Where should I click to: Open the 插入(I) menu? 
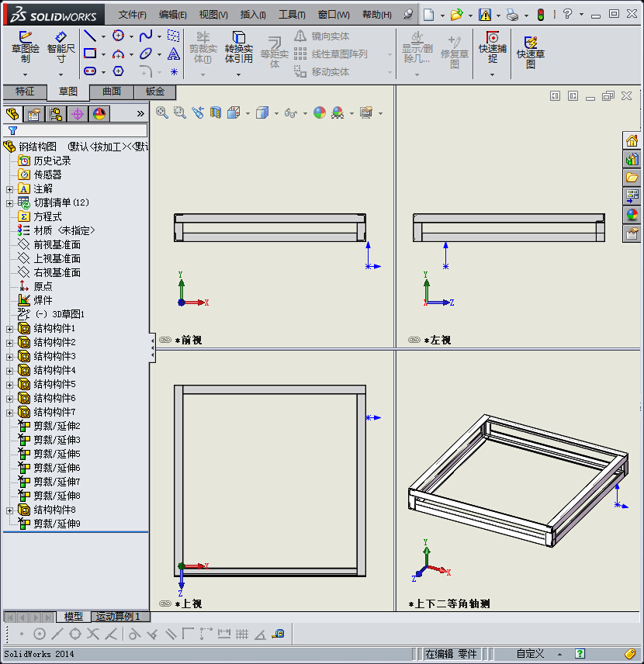(x=253, y=15)
